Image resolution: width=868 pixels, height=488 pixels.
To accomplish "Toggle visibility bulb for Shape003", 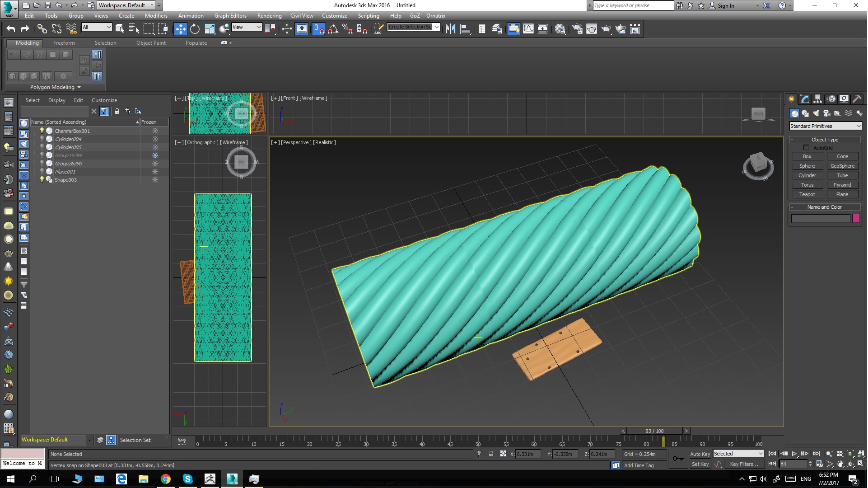I will (x=42, y=179).
